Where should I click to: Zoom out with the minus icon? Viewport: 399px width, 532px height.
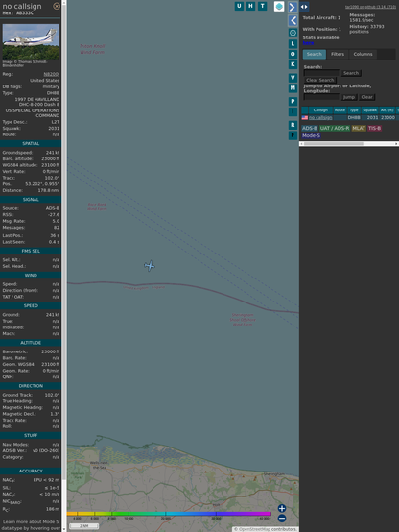tap(282, 519)
